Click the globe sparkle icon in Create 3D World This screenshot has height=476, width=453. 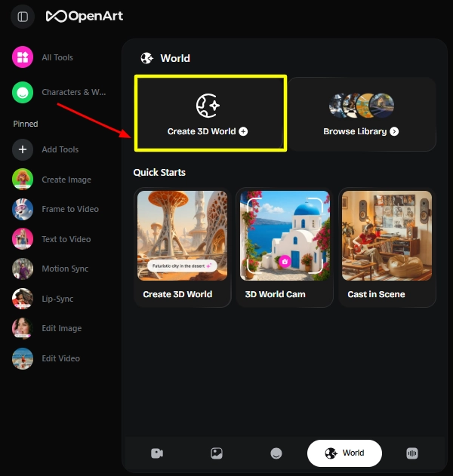click(208, 106)
